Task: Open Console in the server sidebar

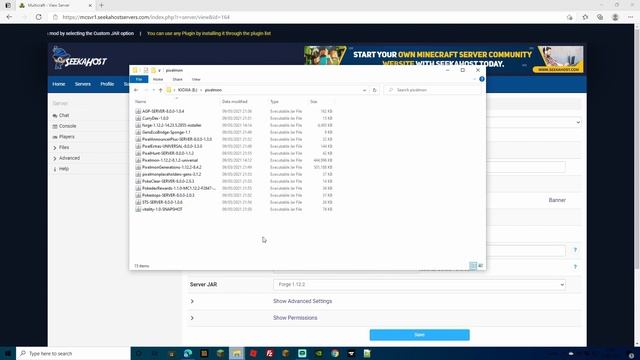Action: 67,126
